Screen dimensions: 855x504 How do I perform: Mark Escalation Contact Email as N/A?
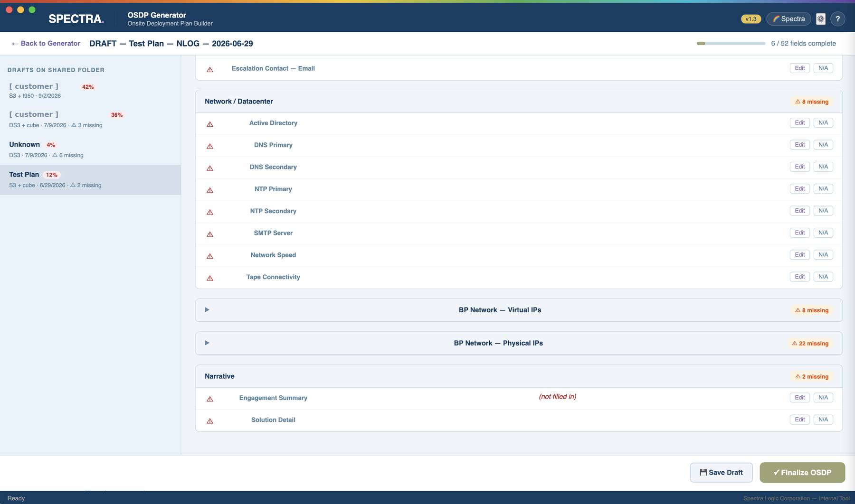pyautogui.click(x=823, y=68)
